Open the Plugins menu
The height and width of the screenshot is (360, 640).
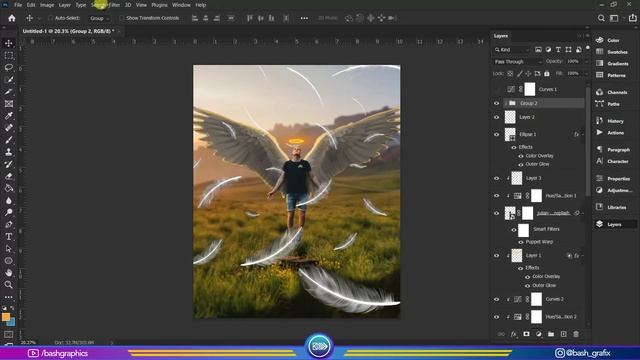[x=159, y=5]
